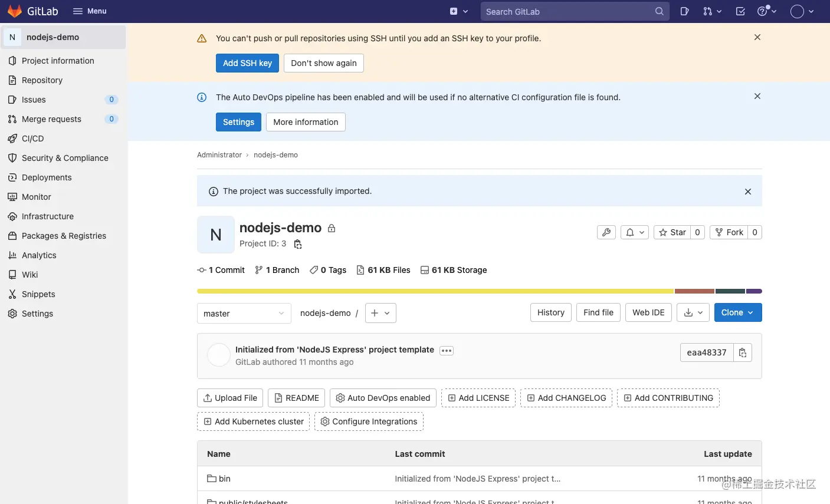Copy commit SHA eaa48337 icon
Viewport: 830px width, 504px height.
(x=743, y=353)
